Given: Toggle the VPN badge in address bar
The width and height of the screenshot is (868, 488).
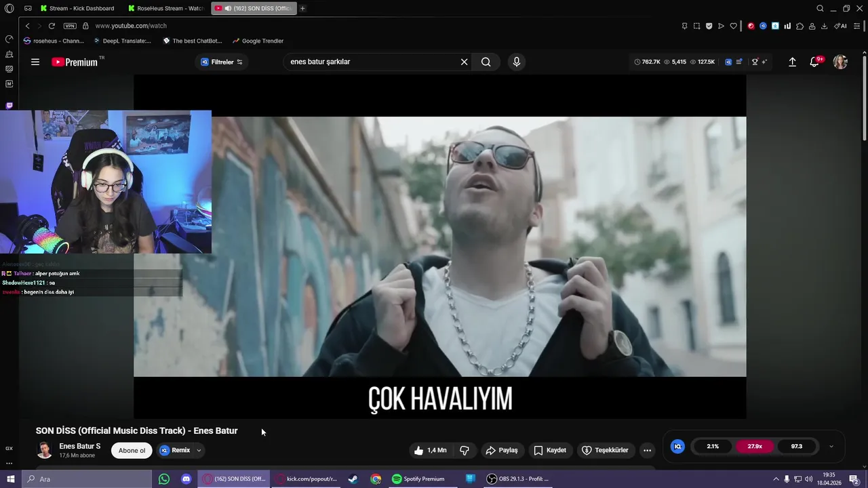Looking at the screenshot, I should click(70, 26).
